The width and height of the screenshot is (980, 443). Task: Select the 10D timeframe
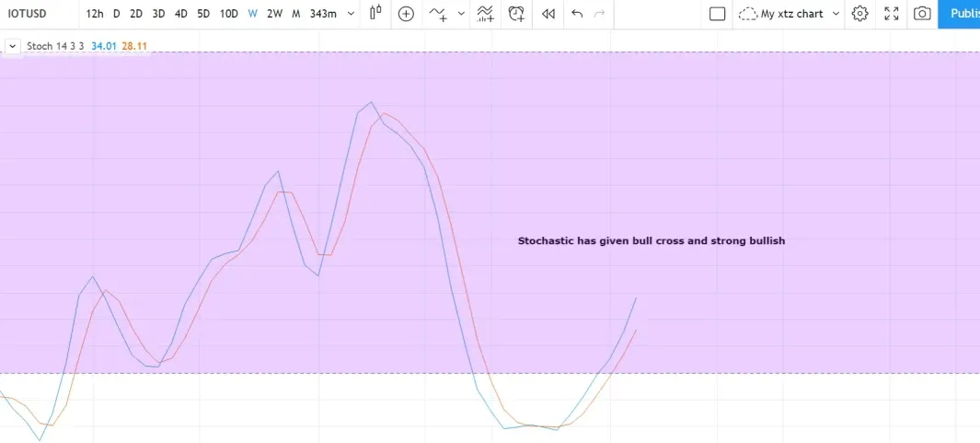click(x=229, y=14)
